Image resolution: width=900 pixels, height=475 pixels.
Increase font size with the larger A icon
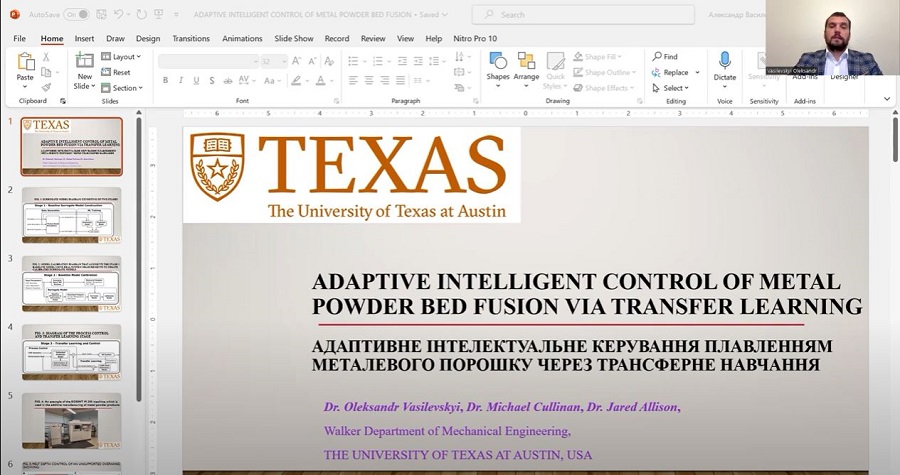tap(296, 61)
